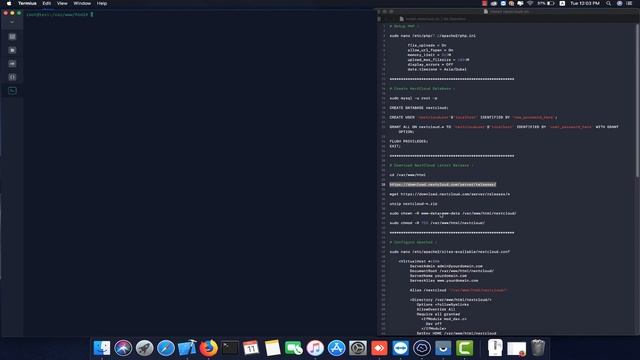Open the View menu

coord(62,3)
